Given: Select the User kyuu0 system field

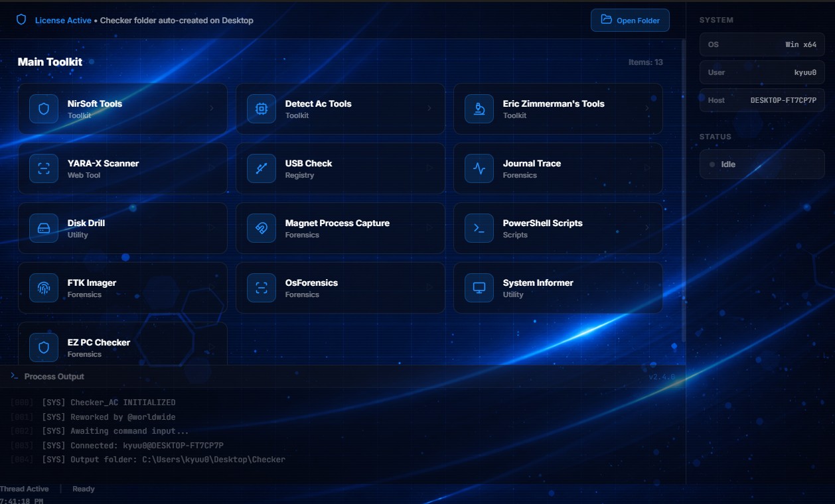Looking at the screenshot, I should point(762,72).
